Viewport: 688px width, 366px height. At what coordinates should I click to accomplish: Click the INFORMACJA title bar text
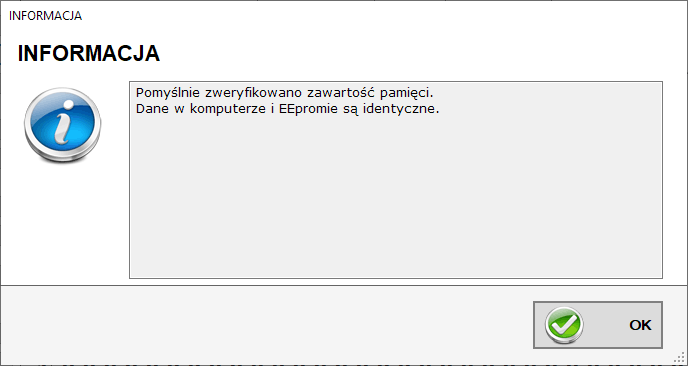point(45,16)
